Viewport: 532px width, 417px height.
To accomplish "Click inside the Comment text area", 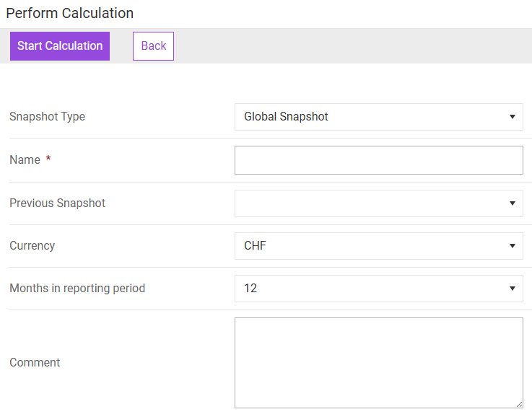I will (378, 363).
